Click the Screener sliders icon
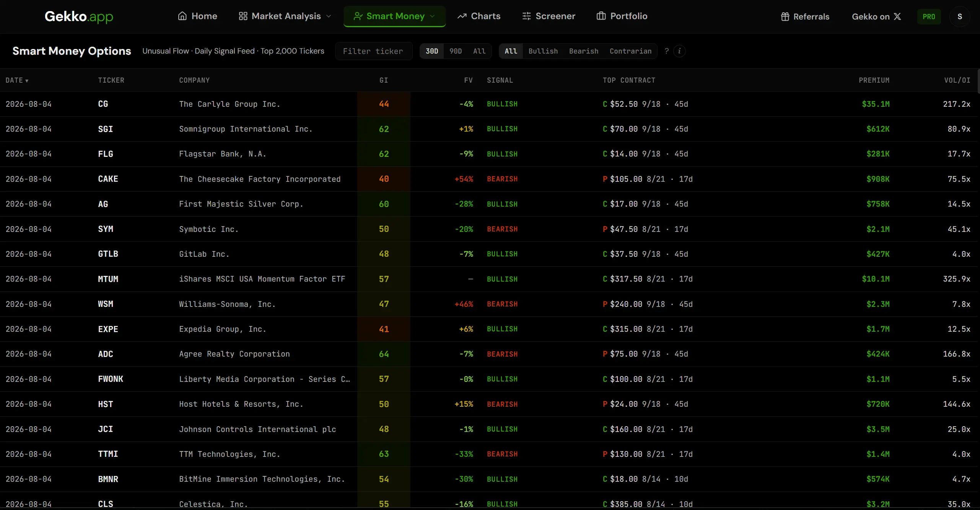 tap(527, 16)
